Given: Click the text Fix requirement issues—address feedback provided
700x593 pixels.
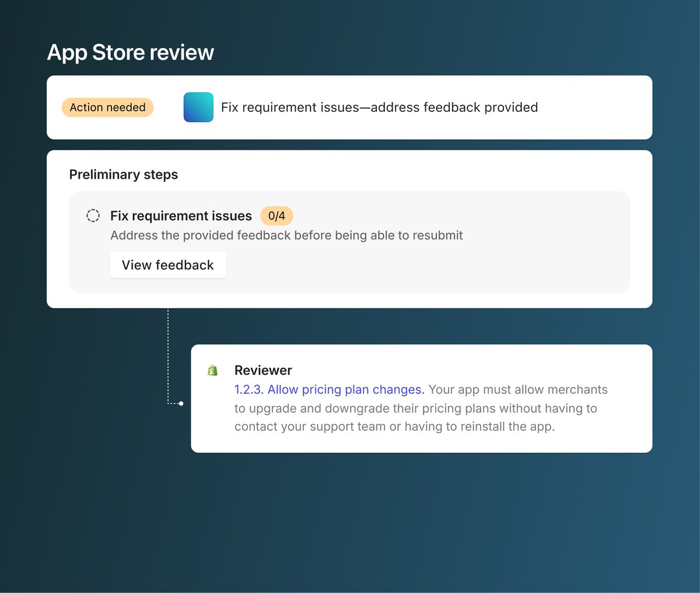Looking at the screenshot, I should 379,107.
